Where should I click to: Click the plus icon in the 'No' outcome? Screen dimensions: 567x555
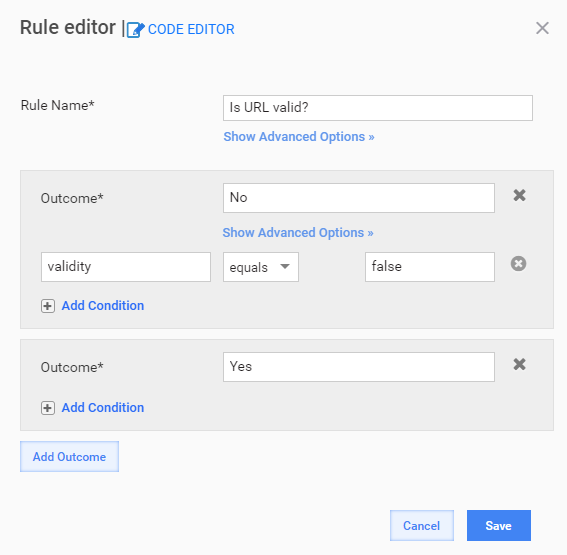pyautogui.click(x=48, y=306)
